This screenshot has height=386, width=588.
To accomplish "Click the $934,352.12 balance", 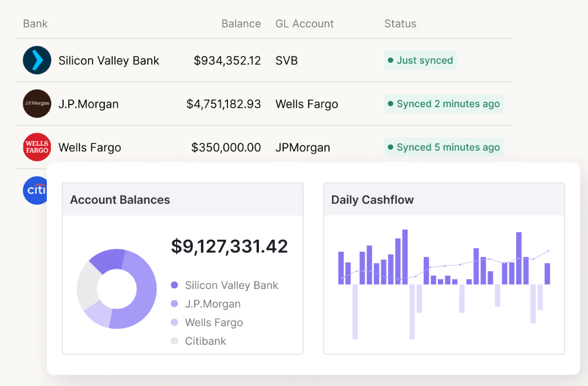I will pyautogui.click(x=227, y=60).
